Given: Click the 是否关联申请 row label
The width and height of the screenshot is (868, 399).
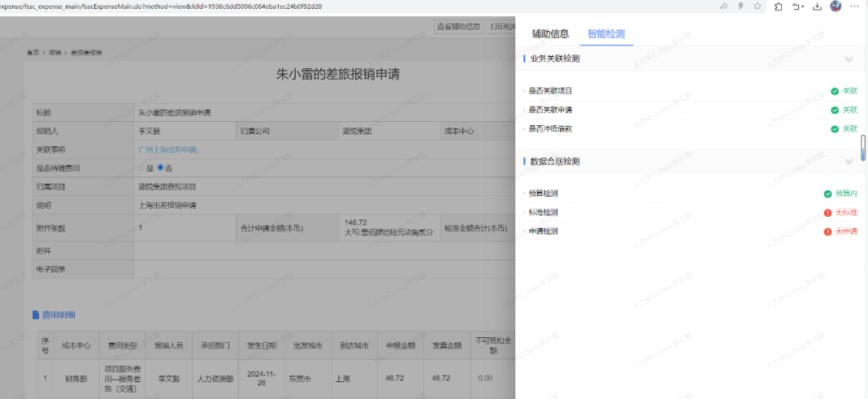Looking at the screenshot, I should [x=551, y=110].
